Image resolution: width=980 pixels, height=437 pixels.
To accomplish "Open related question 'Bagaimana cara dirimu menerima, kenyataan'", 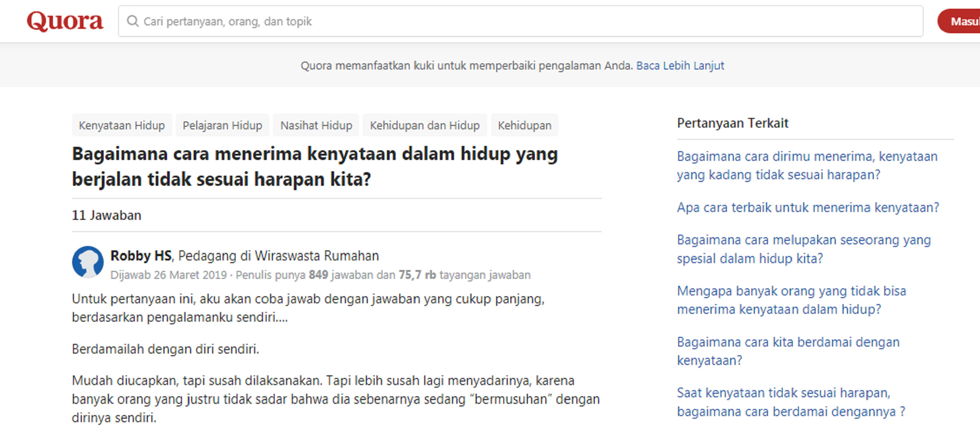I will (x=807, y=166).
